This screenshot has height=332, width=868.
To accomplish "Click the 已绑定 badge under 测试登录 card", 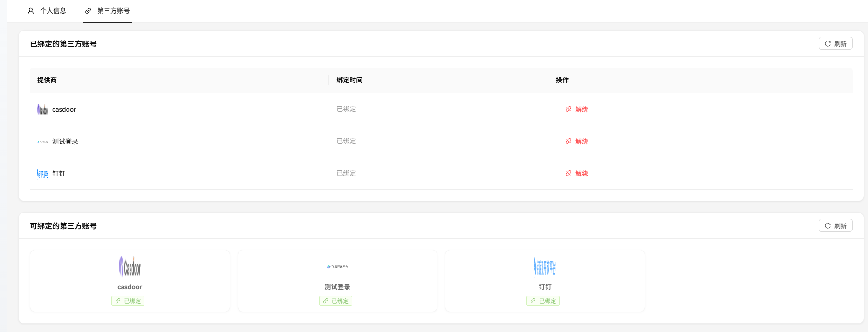I will (x=335, y=301).
